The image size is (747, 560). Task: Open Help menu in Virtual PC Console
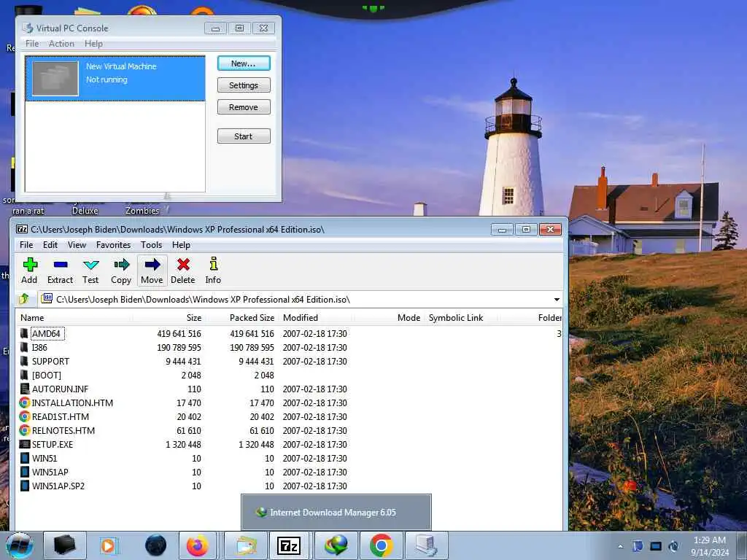(93, 43)
